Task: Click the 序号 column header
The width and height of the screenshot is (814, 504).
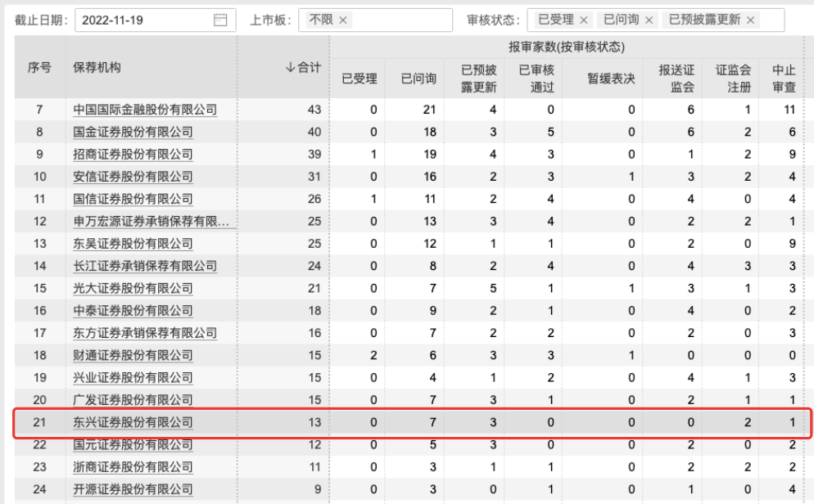Action: [x=39, y=67]
